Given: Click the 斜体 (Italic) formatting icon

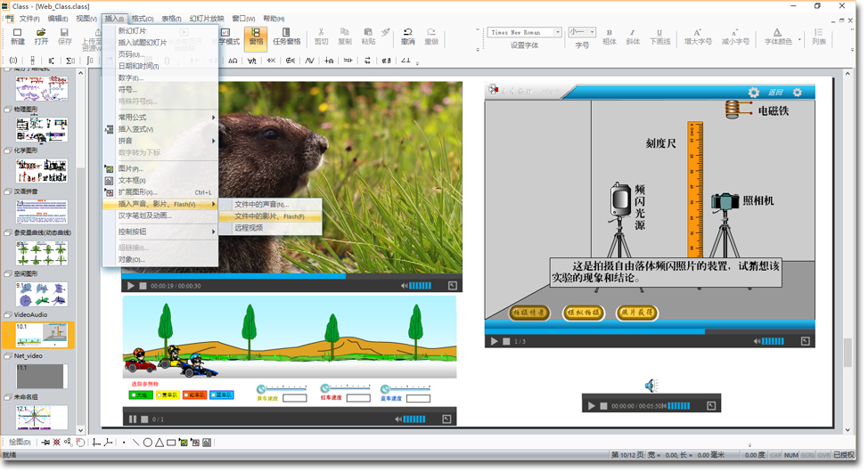Looking at the screenshot, I should [x=633, y=36].
